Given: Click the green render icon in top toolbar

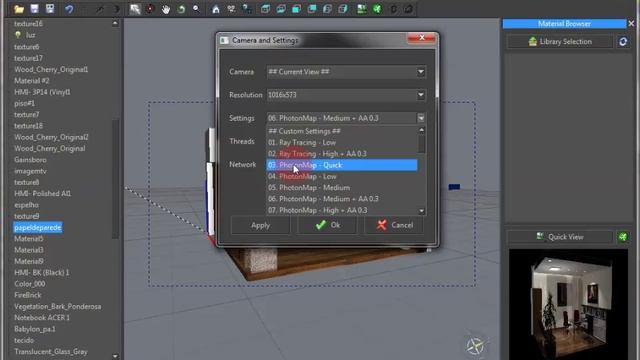Looking at the screenshot, I should 377,9.
